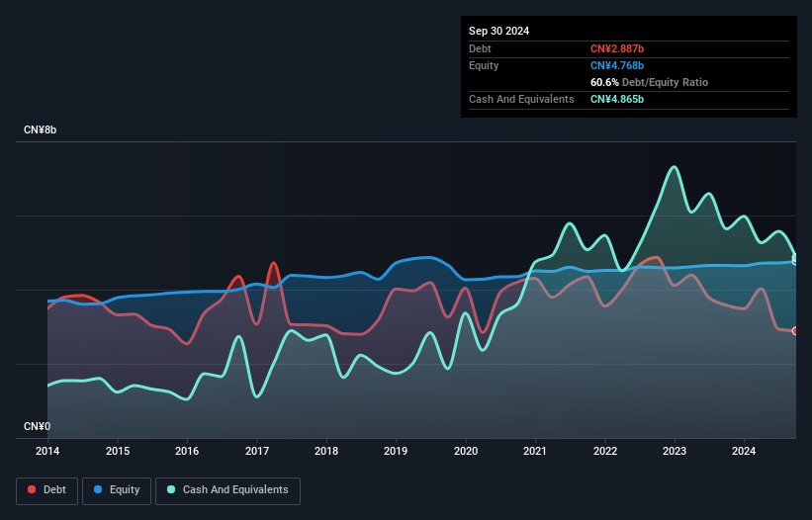Click the Equity and Cash endpoint marker
This screenshot has height=520, width=812.
click(x=795, y=259)
